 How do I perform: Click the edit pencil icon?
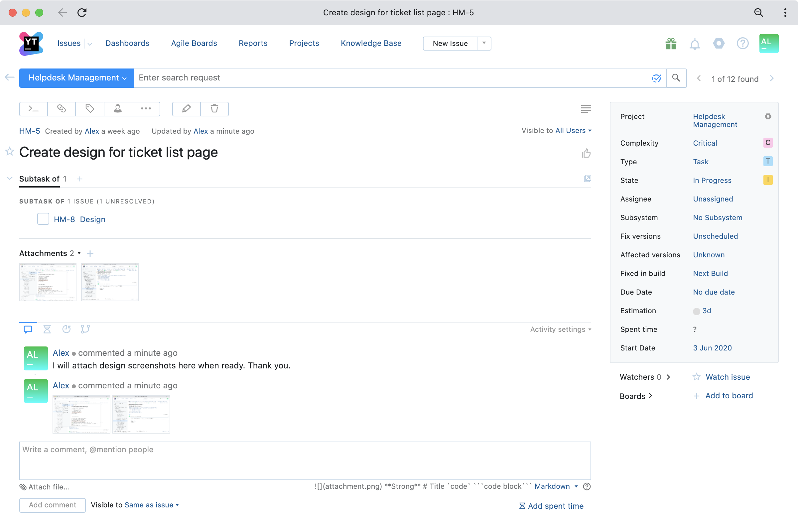[186, 109]
